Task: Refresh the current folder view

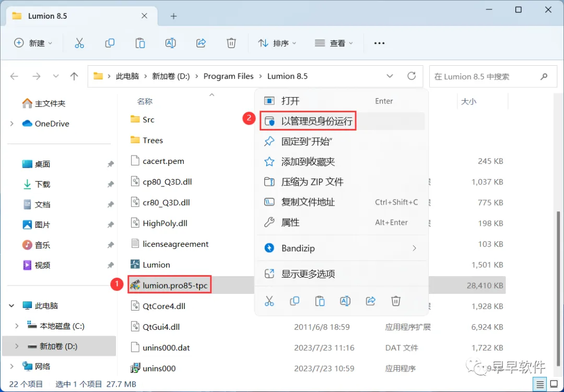Action: pyautogui.click(x=412, y=76)
